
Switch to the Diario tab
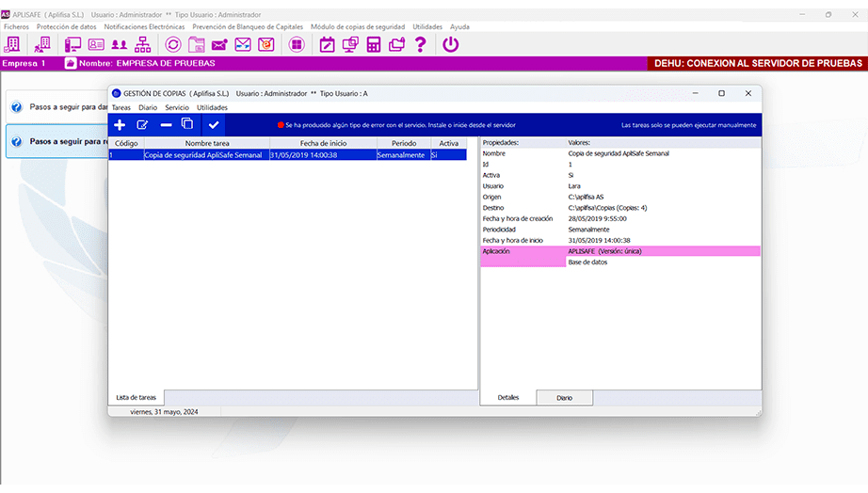564,398
